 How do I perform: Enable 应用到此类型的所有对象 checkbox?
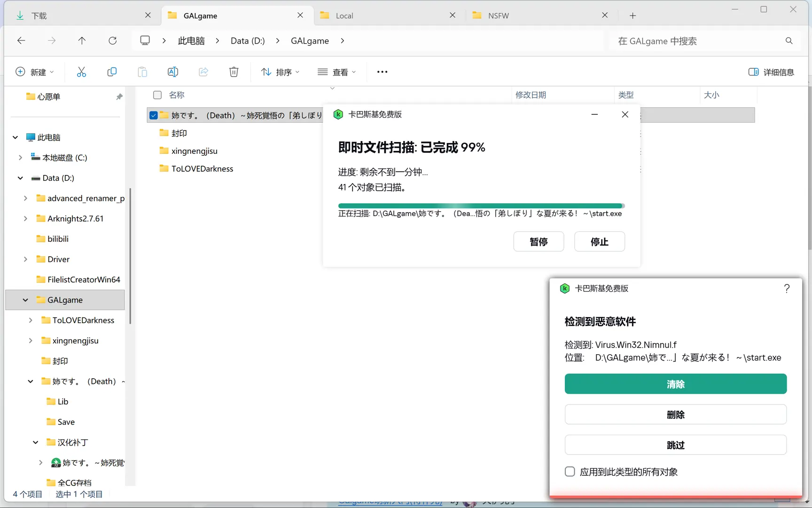[x=570, y=472]
